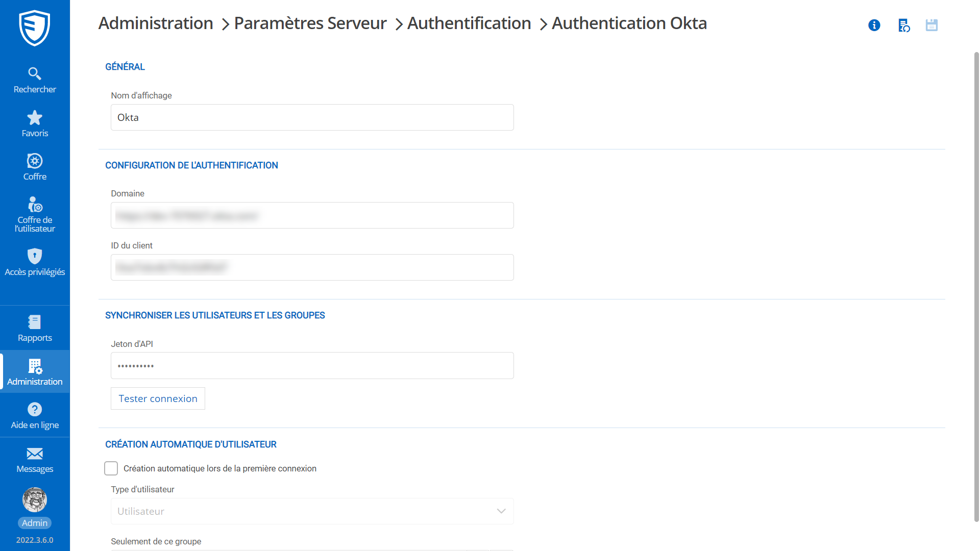
Task: Click inside the Nom d'affichage field
Action: click(312, 117)
